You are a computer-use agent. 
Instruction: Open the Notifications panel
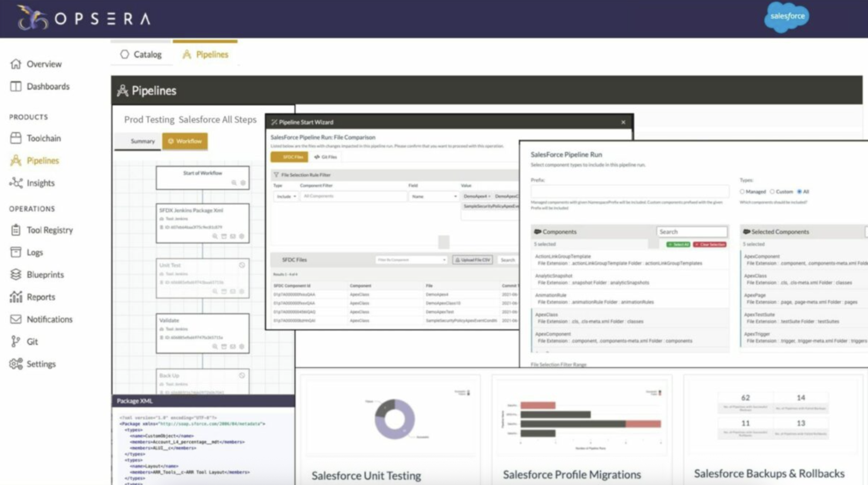point(49,319)
